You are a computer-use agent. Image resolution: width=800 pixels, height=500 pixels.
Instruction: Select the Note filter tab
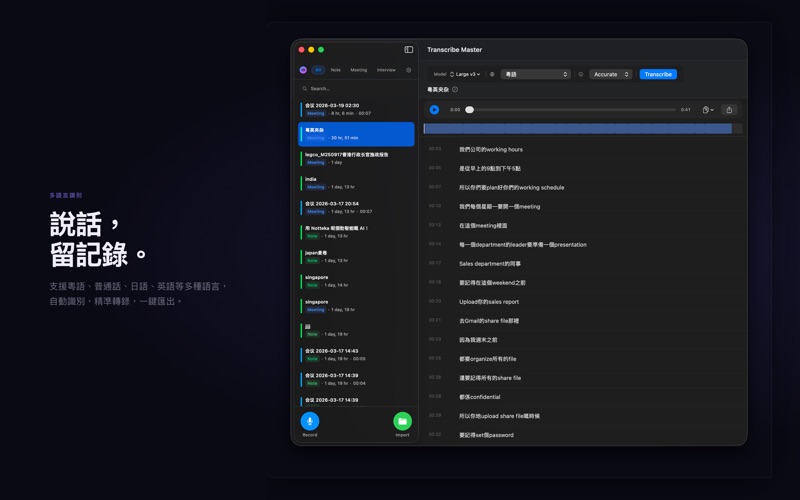[336, 70]
